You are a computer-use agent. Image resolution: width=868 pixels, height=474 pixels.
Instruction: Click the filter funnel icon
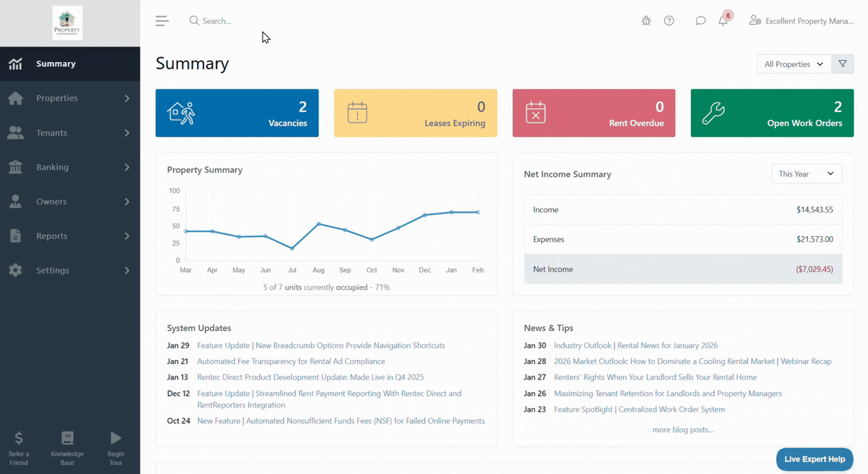point(842,64)
